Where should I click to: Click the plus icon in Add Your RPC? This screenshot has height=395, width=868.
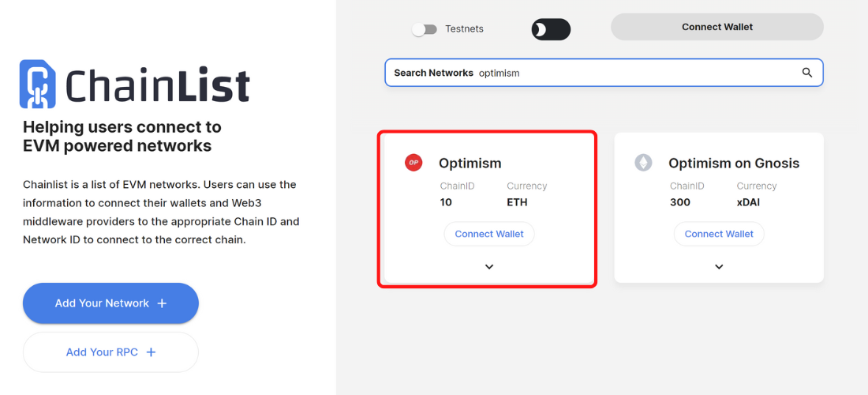151,352
